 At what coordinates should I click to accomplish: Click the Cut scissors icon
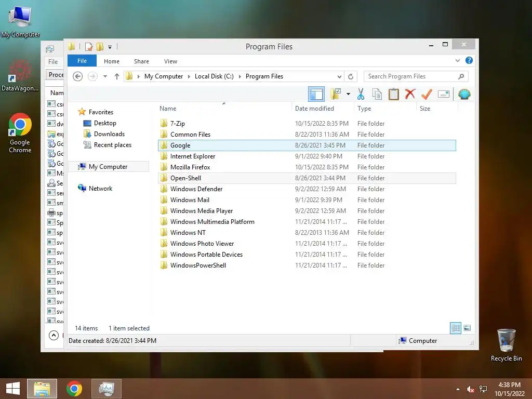(361, 94)
